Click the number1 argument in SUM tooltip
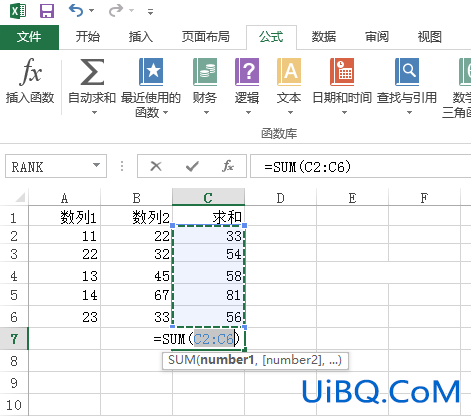The width and height of the screenshot is (471, 416). [x=227, y=360]
